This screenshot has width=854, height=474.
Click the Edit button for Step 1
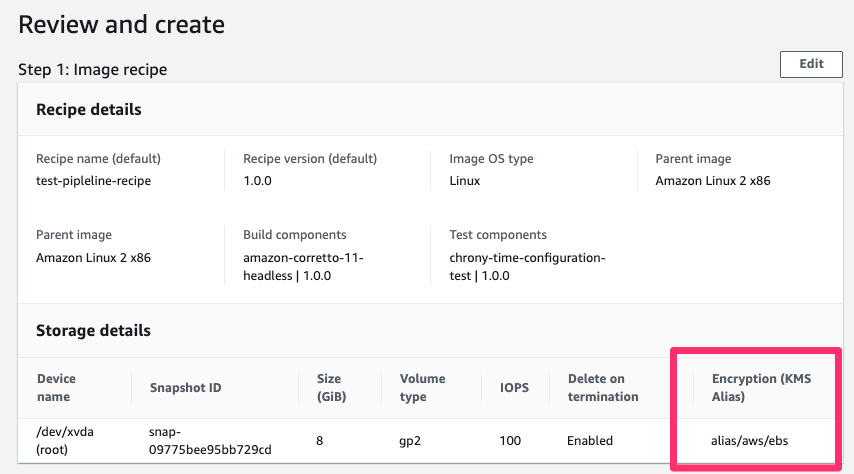(x=810, y=64)
